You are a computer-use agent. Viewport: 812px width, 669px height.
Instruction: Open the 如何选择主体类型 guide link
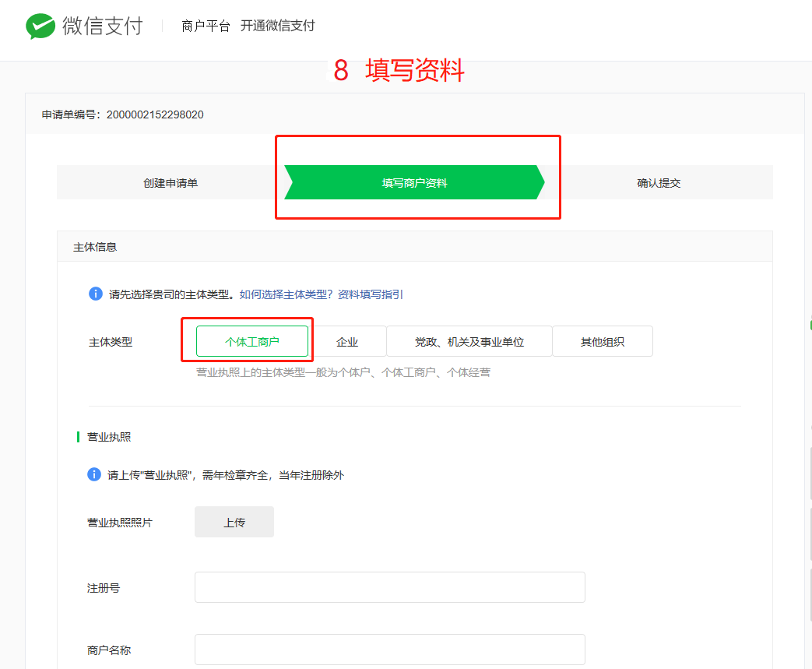tap(286, 294)
